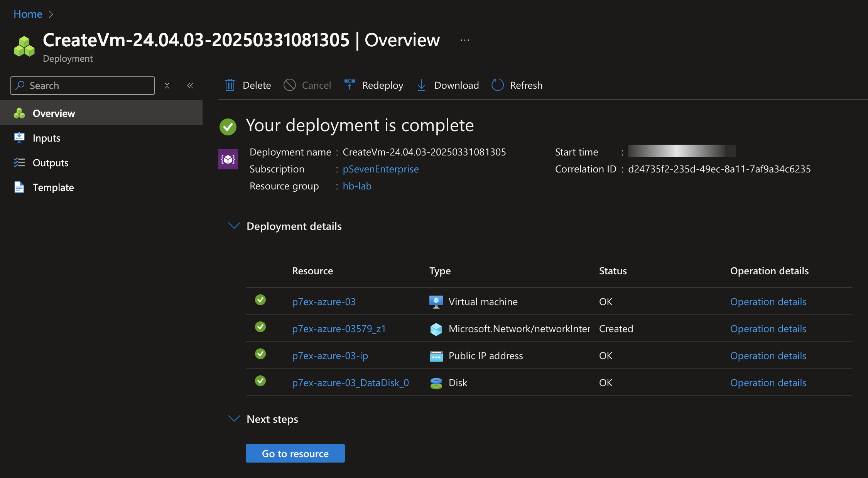Click the Virtual machine type icon

point(436,302)
